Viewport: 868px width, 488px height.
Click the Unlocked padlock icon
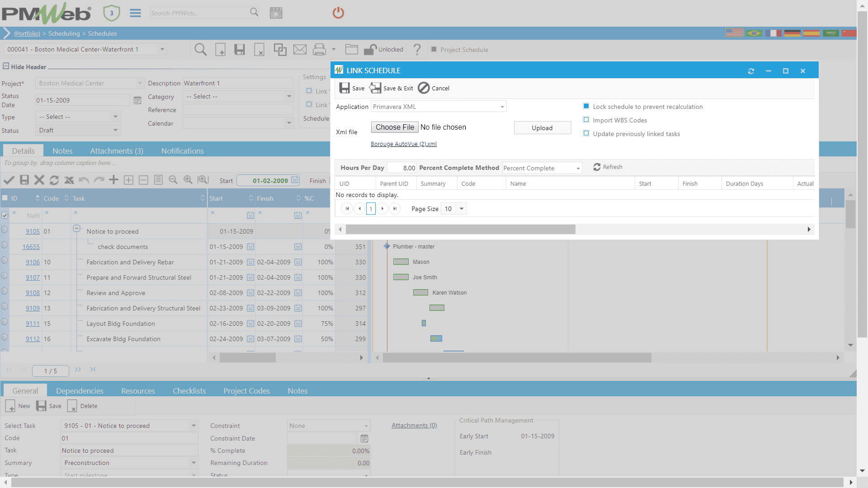370,49
